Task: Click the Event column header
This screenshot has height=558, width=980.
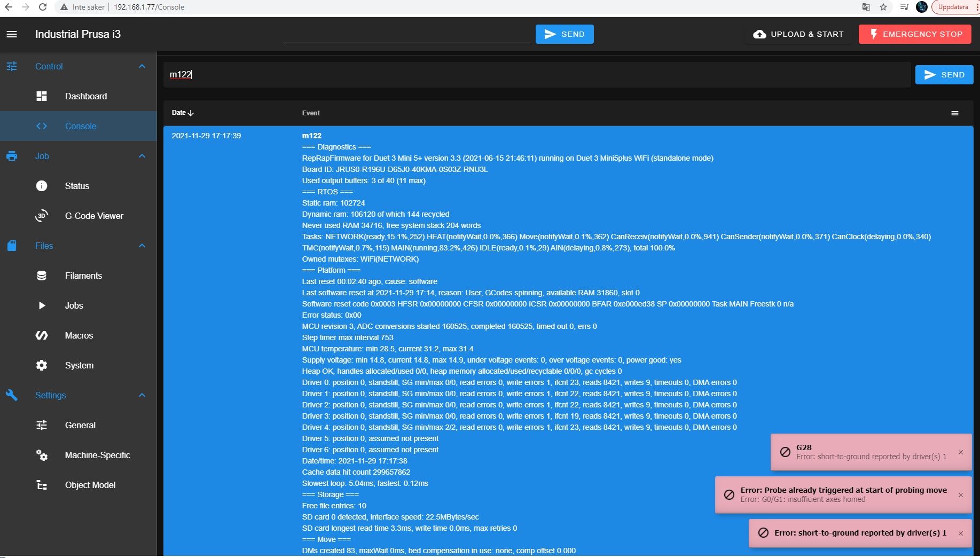Action: tap(311, 113)
